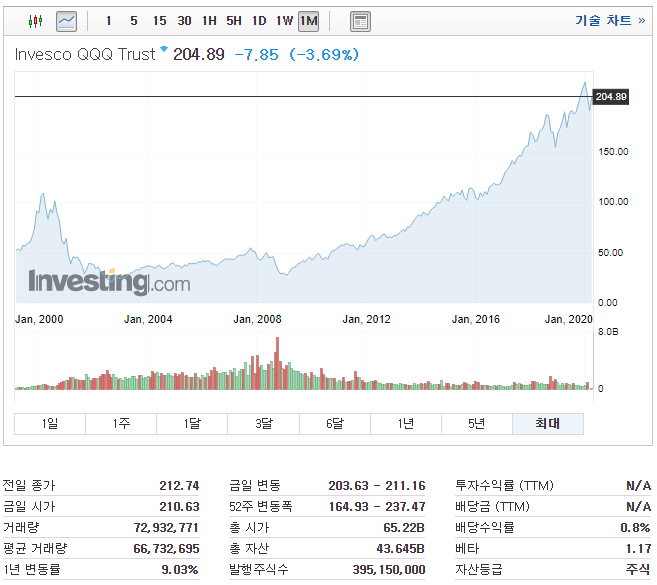Select the 1일 range tab
The width and height of the screenshot is (657, 585).
(50, 424)
